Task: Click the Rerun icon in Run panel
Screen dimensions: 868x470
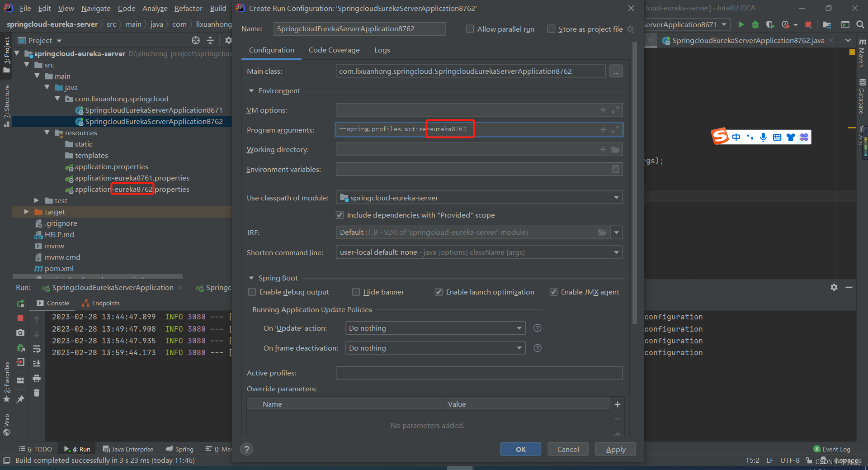Action: click(20, 304)
